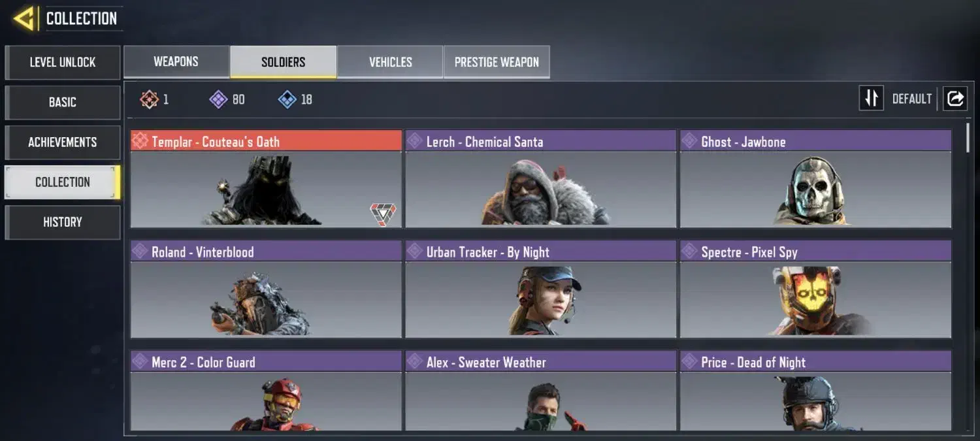Viewport: 980px width, 441px height.
Task: Click the share/export icon
Action: [x=955, y=99]
